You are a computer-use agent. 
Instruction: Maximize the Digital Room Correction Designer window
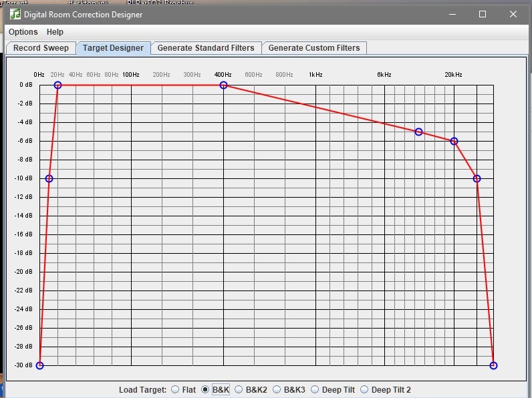point(483,14)
